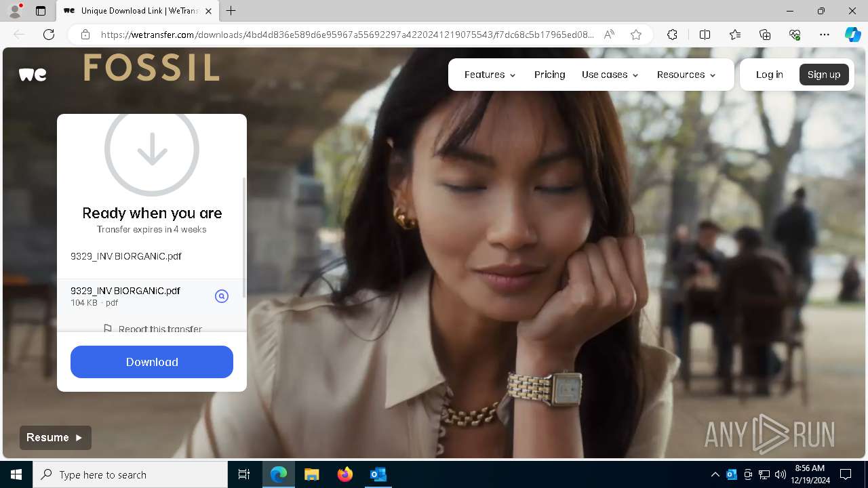Open the notification center icon
Screen dimensions: 868x488
point(846,474)
